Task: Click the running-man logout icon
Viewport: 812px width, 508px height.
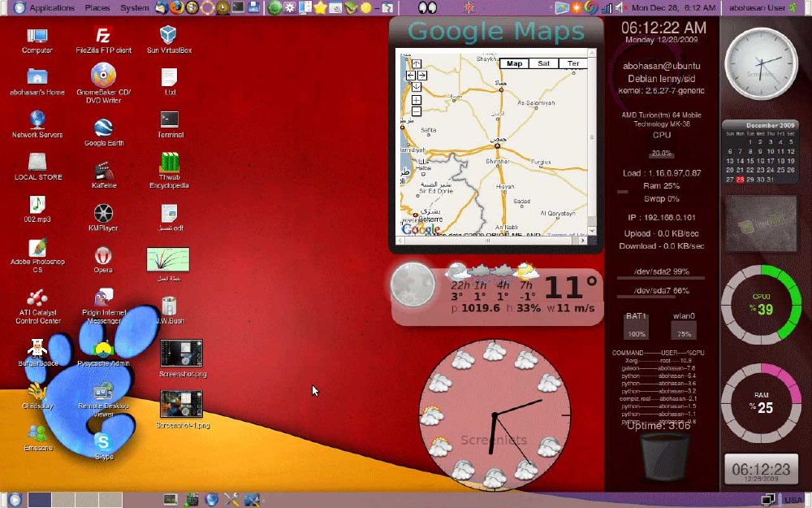Action: [x=793, y=7]
